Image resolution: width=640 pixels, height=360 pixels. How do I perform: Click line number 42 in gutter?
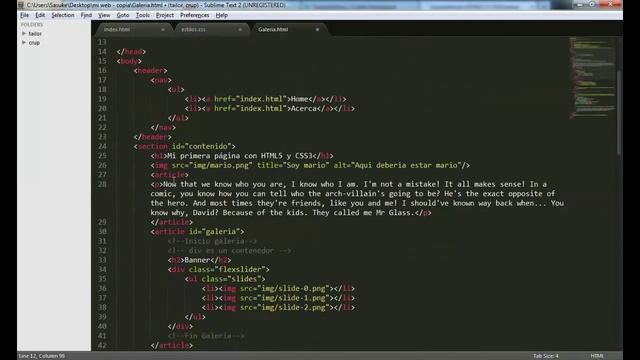pyautogui.click(x=102, y=345)
